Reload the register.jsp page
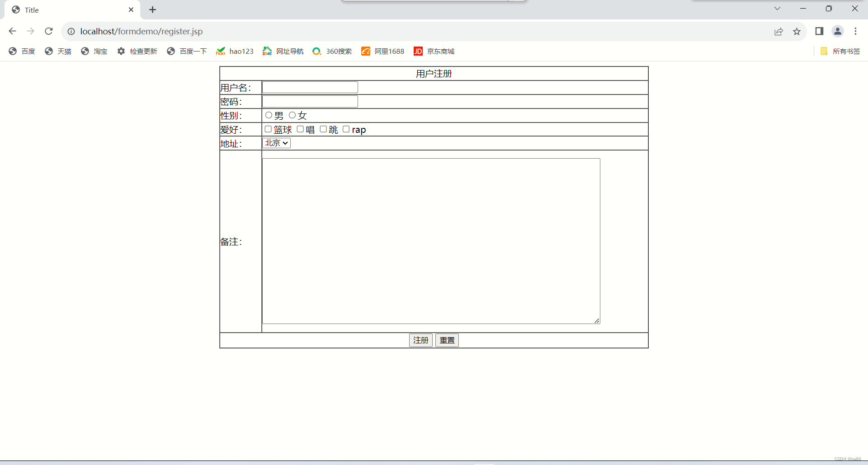The image size is (868, 465). tap(48, 31)
